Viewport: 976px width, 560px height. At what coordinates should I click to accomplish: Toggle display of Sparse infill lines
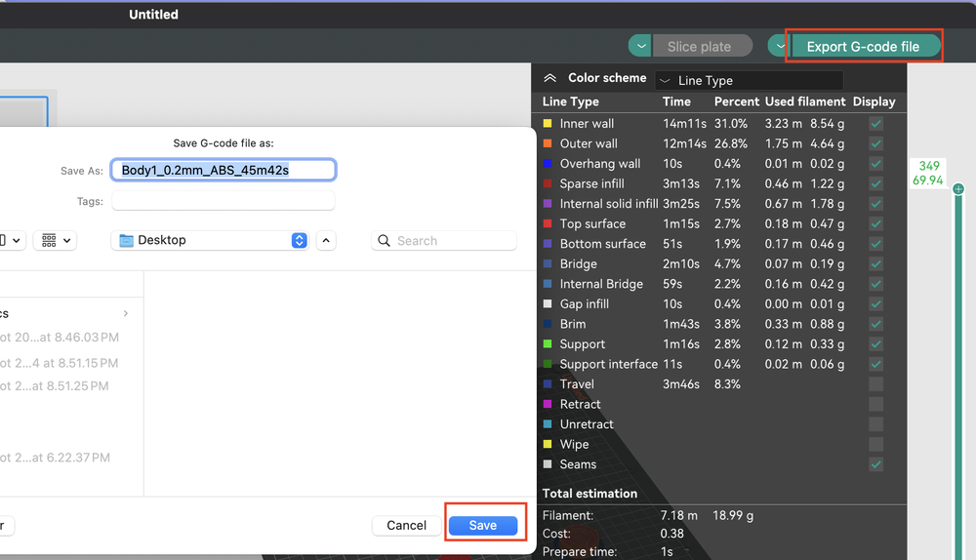pos(875,183)
